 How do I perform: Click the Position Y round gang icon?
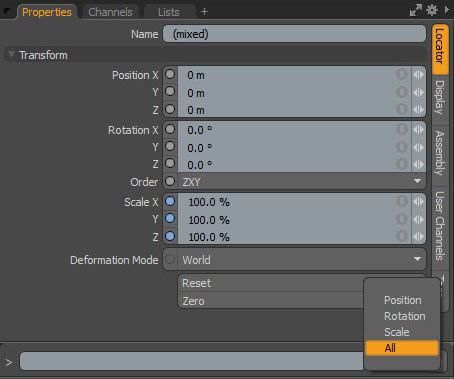(x=402, y=92)
